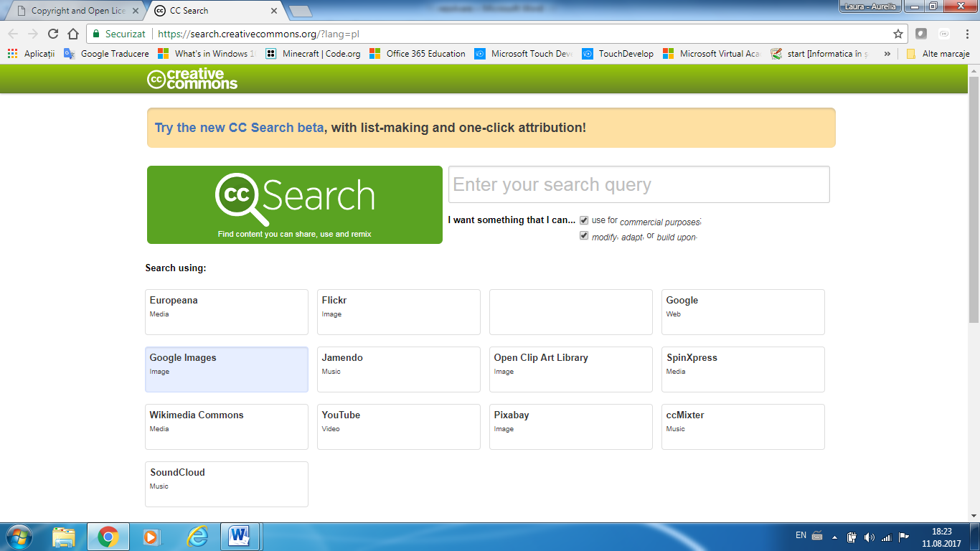Image resolution: width=980 pixels, height=551 pixels.
Task: Open the Google Traducere bookmark
Action: (x=106, y=54)
